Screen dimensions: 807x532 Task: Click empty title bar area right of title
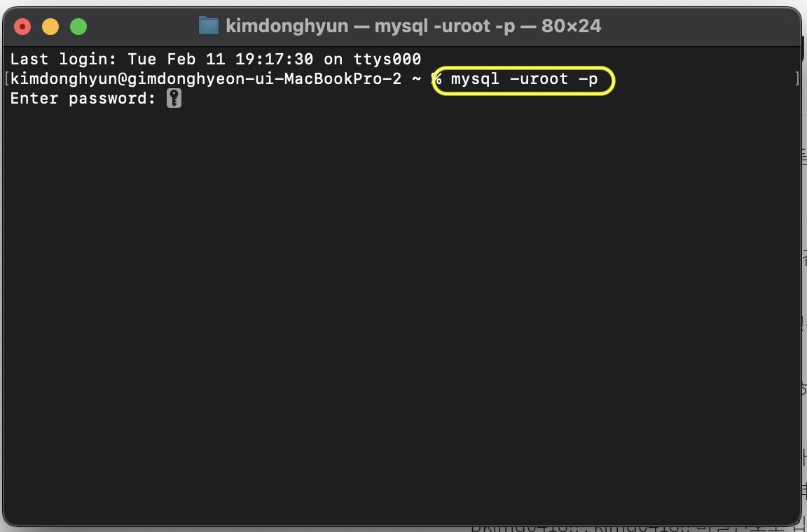point(700,26)
